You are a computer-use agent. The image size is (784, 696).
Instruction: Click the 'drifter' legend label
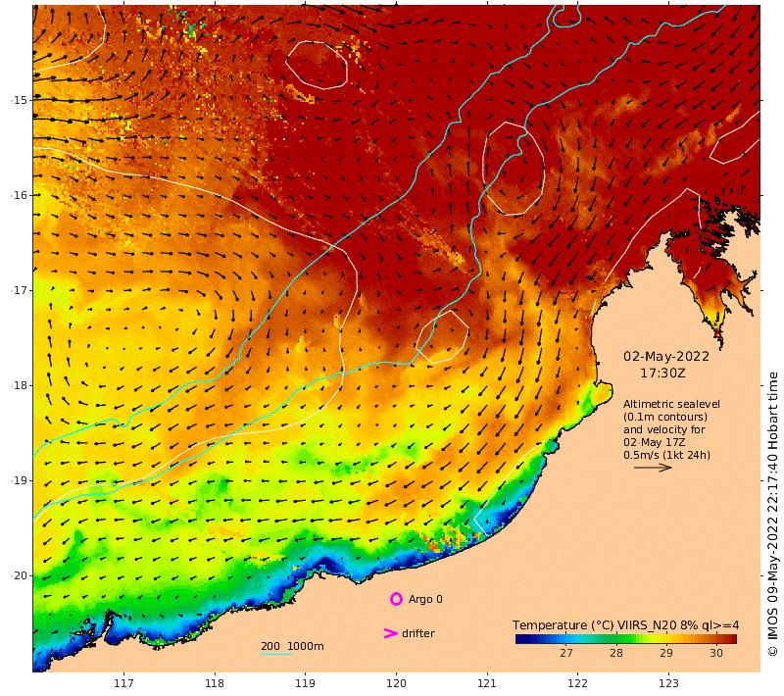pyautogui.click(x=418, y=633)
